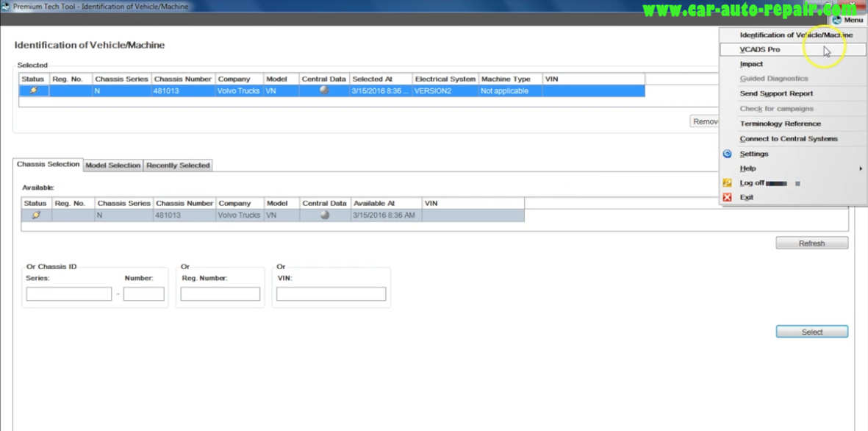This screenshot has height=431, width=868.
Task: Click VERSION2 cell in Selected row
Action: 445,91
